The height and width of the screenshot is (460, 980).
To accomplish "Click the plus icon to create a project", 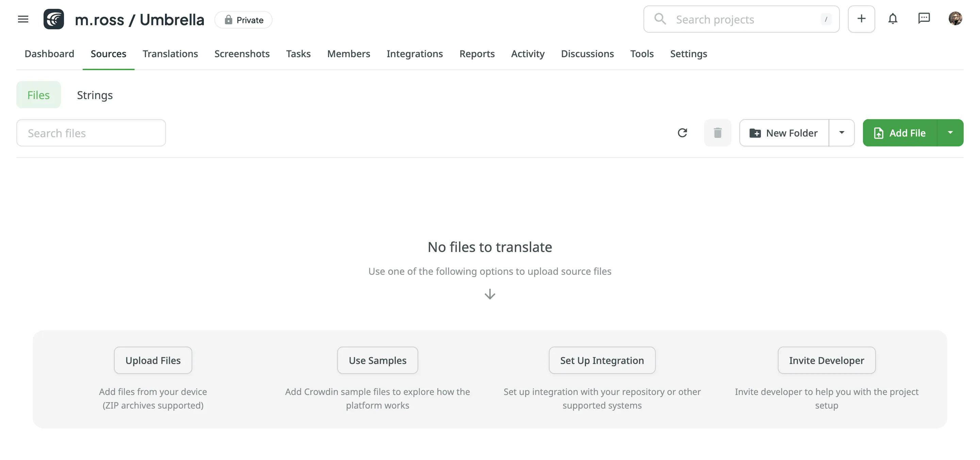I will point(861,19).
